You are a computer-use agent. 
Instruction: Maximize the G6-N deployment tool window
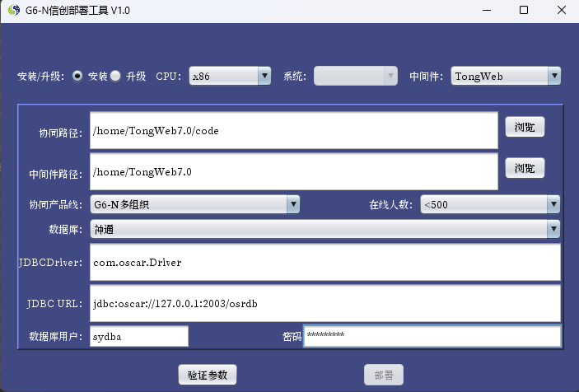coord(524,11)
